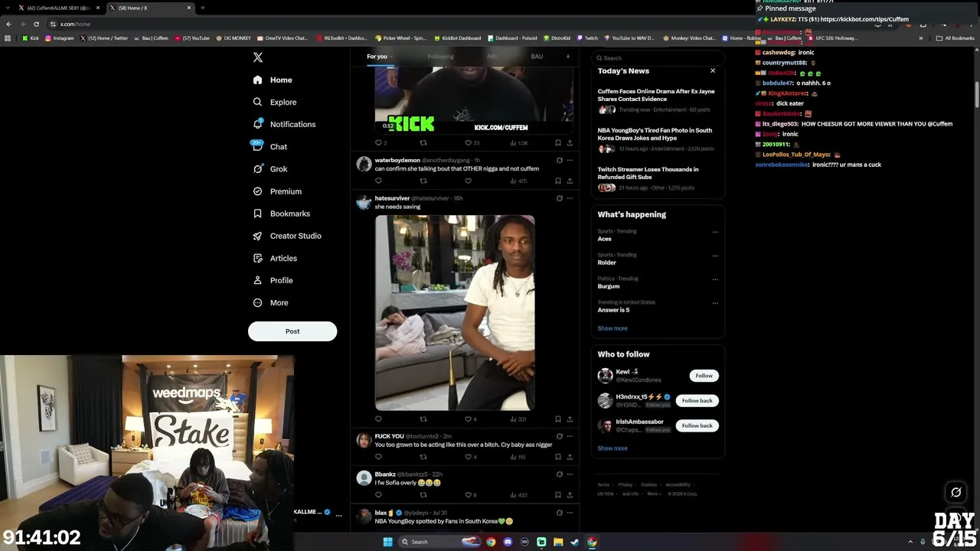Open Premium in the sidebar
The height and width of the screenshot is (551, 980).
pyautogui.click(x=277, y=191)
